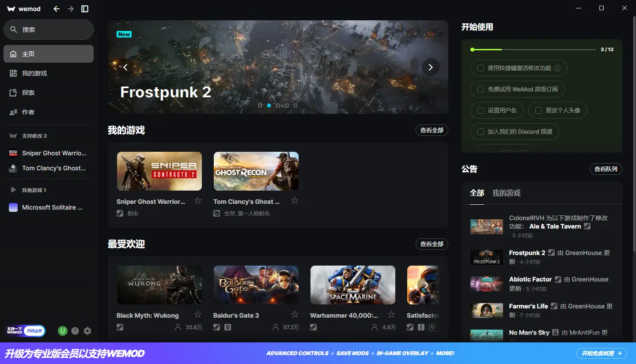
Task: Click the help question mark icon
Action: coord(75,331)
